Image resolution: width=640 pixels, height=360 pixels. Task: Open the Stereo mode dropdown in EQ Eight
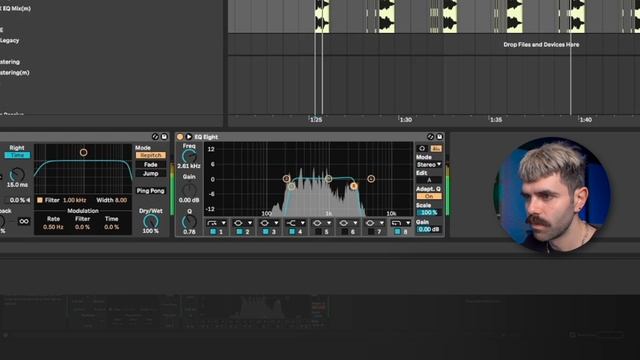(x=429, y=164)
